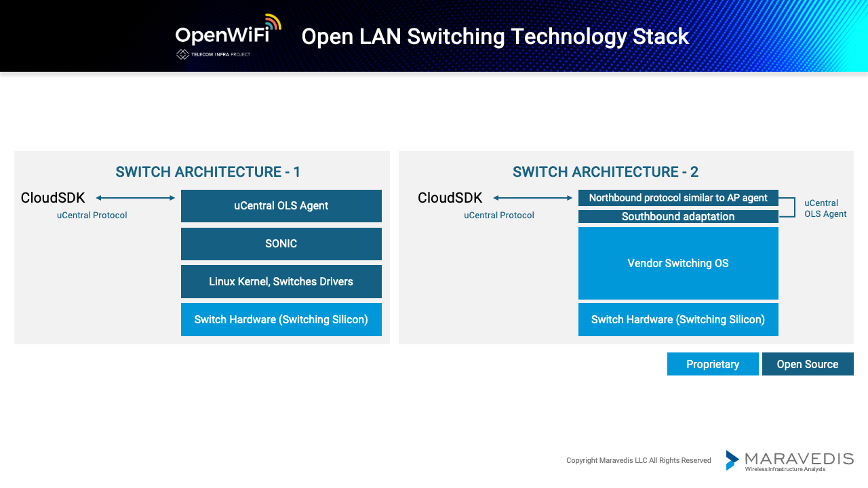Click Switch Hardware block in Architecture 1
The image size is (868, 488).
click(281, 320)
